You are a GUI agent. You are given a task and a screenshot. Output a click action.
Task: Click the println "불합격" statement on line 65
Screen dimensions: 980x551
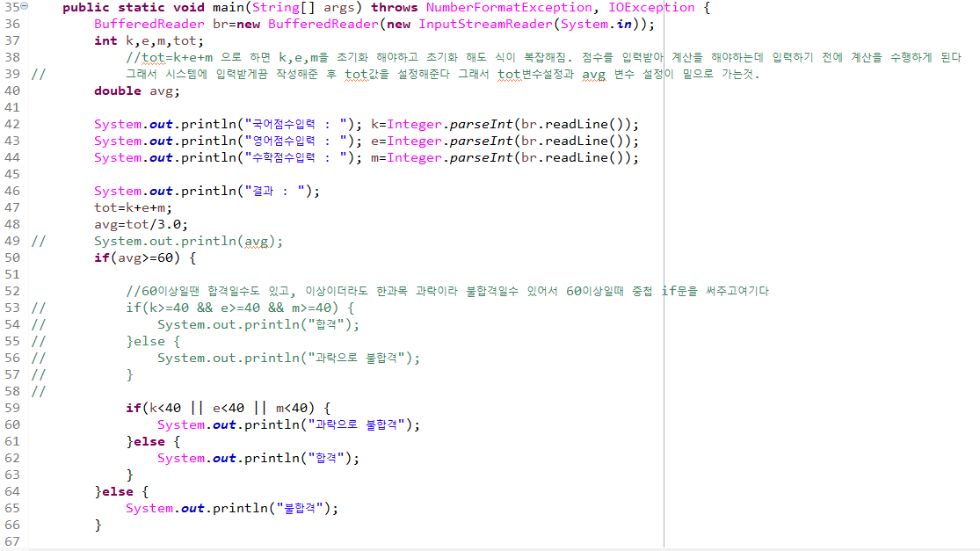click(232, 509)
